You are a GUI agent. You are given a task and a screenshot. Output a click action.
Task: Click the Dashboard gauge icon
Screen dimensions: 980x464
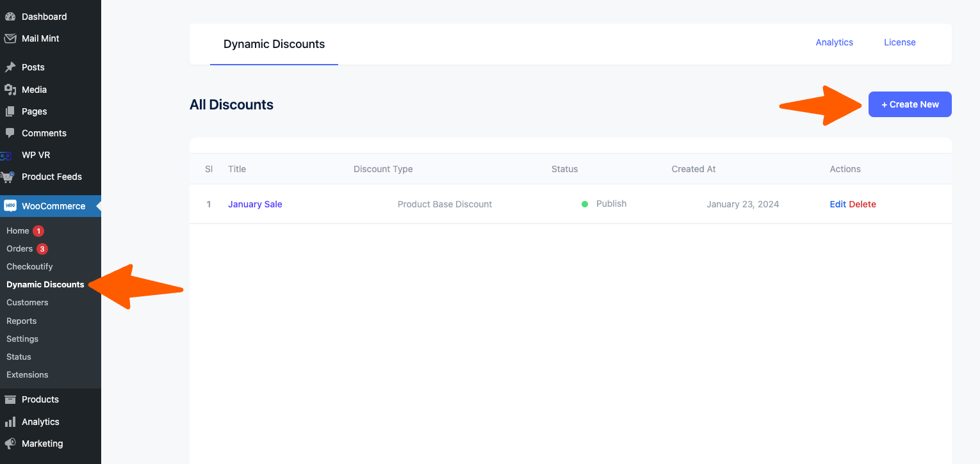[10, 17]
